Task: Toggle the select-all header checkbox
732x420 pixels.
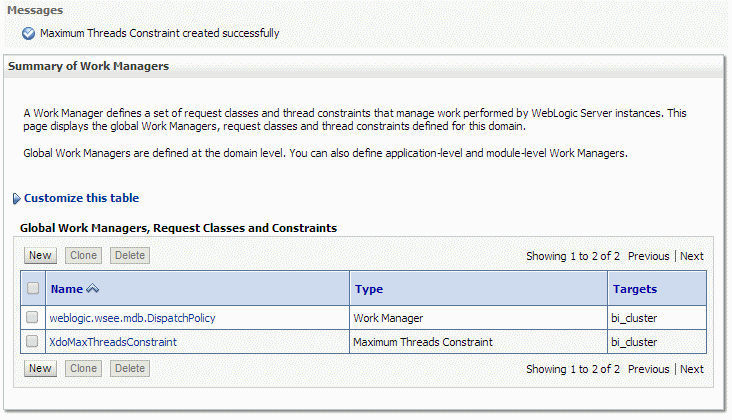Action: pos(33,288)
